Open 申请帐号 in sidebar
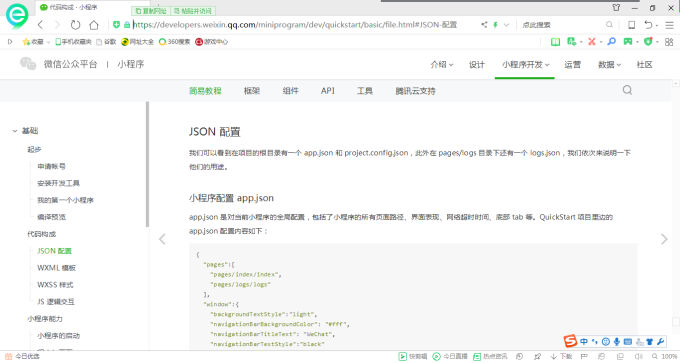The image size is (681, 363). click(x=51, y=166)
